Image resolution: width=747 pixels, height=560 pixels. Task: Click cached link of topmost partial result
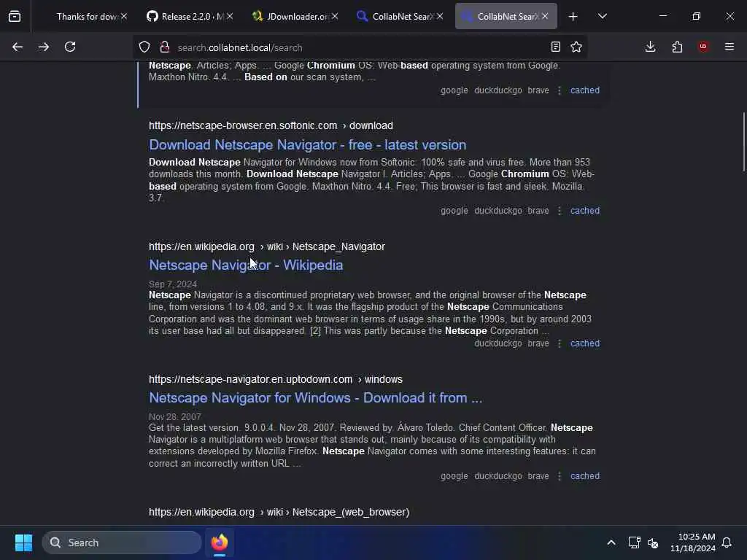[x=585, y=90]
